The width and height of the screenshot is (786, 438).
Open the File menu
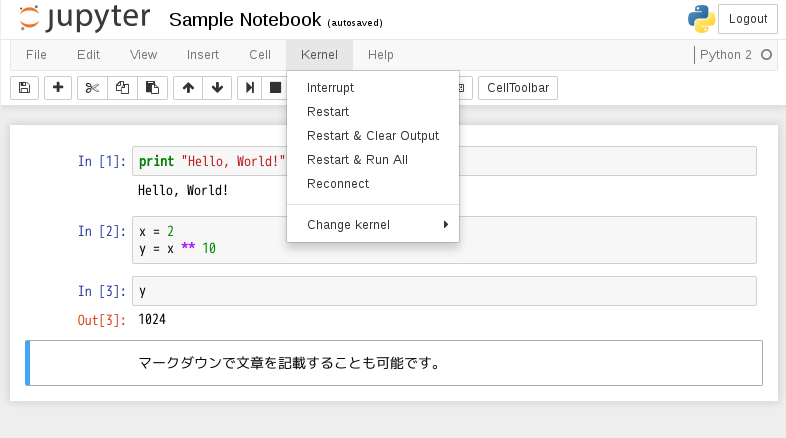[x=36, y=55]
